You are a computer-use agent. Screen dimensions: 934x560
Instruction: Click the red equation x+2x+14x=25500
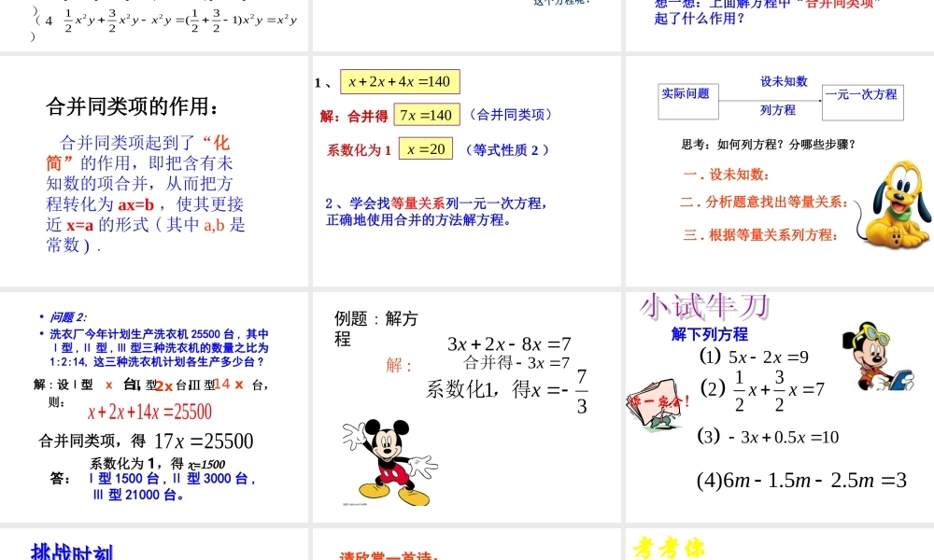(149, 412)
